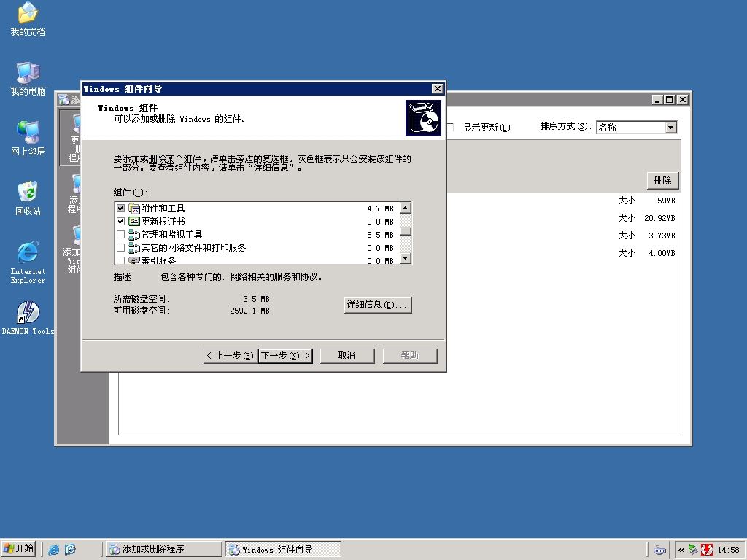This screenshot has width=747, height=560.
Task: Click the 索引服务 component icon
Action: point(134,260)
